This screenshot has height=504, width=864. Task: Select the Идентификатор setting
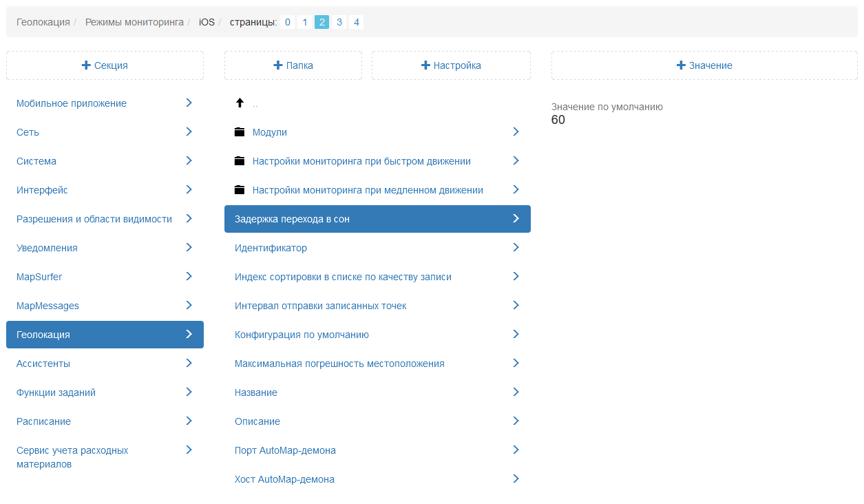377,248
